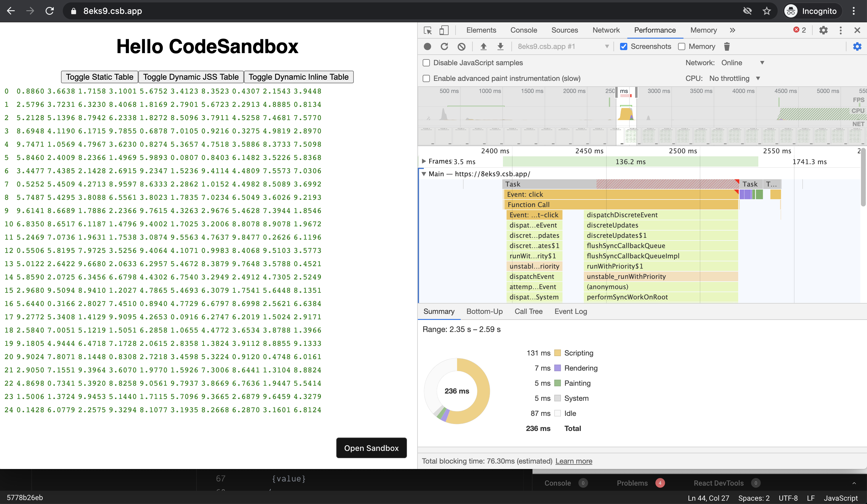Image resolution: width=867 pixels, height=504 pixels.
Task: Click the reload-and-record profile icon
Action: click(444, 46)
